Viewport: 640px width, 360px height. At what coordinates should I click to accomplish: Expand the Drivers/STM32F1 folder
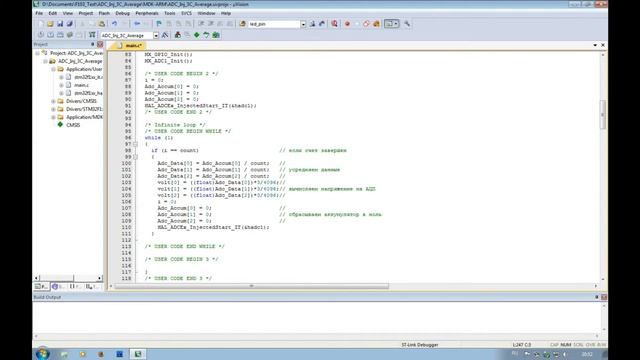pos(53,109)
